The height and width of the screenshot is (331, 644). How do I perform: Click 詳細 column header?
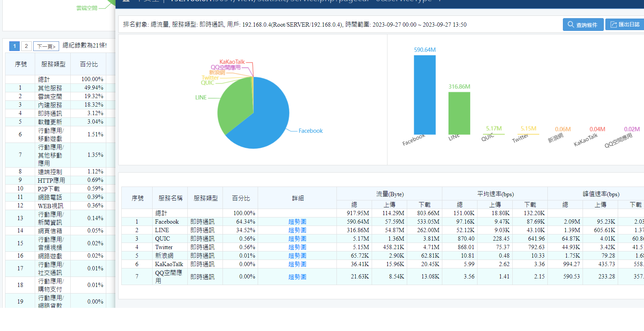click(297, 198)
